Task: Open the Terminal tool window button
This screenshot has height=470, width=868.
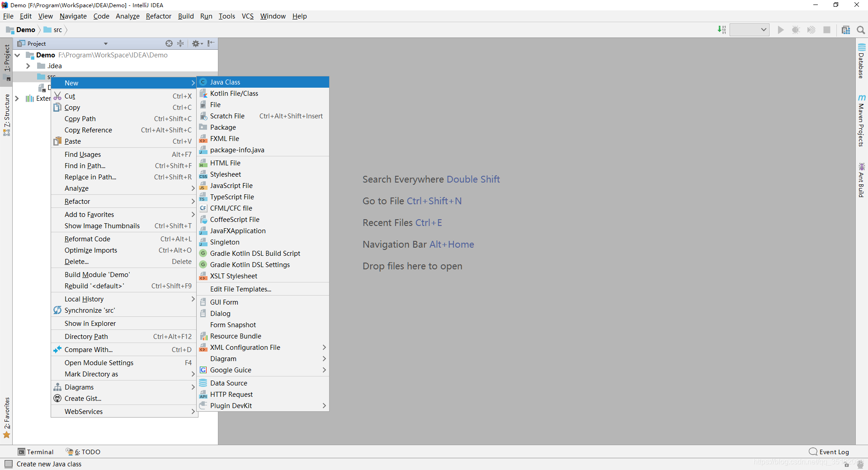Action: (x=36, y=452)
